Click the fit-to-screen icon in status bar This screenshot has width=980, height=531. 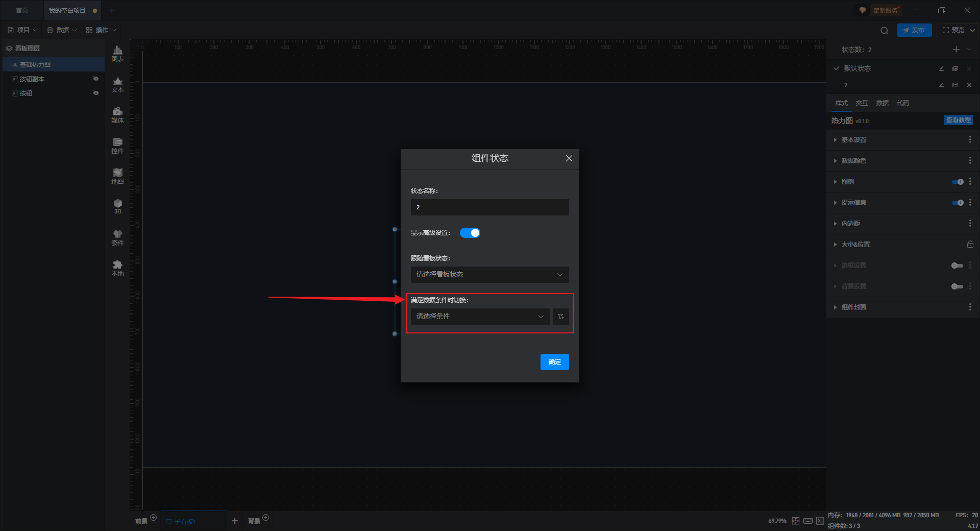[796, 521]
